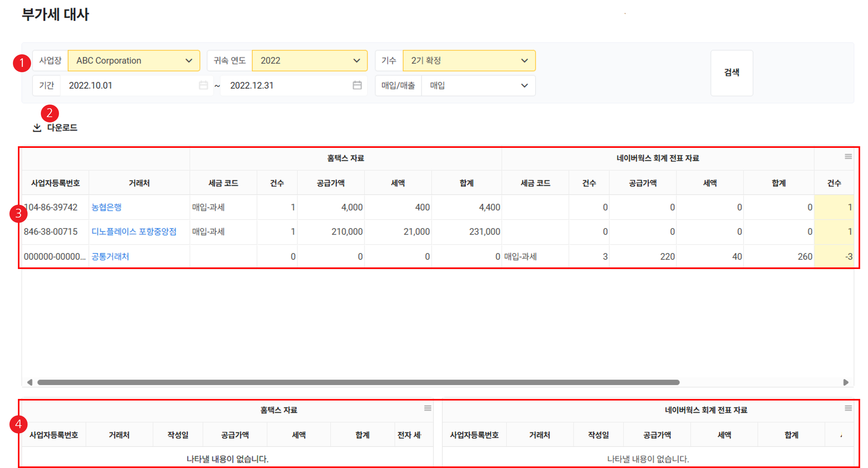The width and height of the screenshot is (868, 468).
Task: Open 사업장 ABC Corporation dropdown
Action: click(134, 61)
